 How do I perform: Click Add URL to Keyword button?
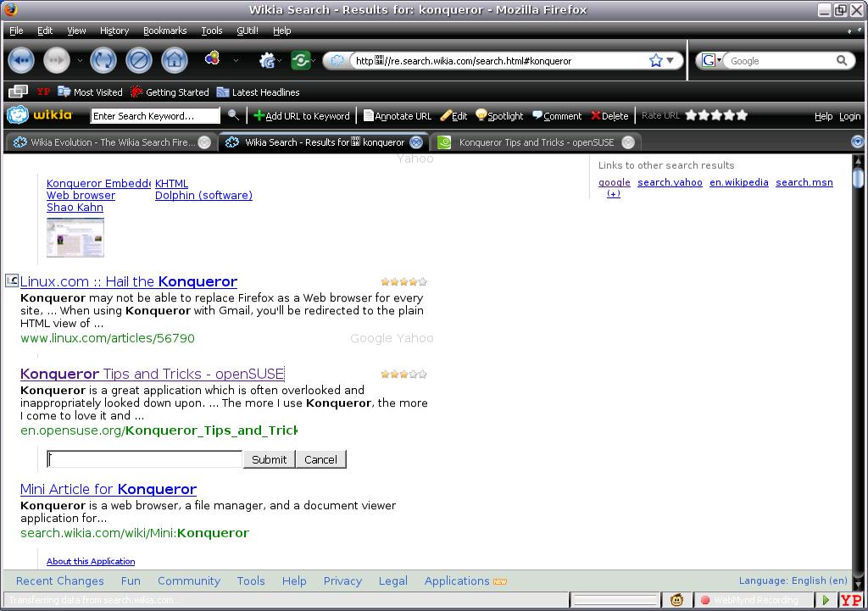pyautogui.click(x=302, y=115)
